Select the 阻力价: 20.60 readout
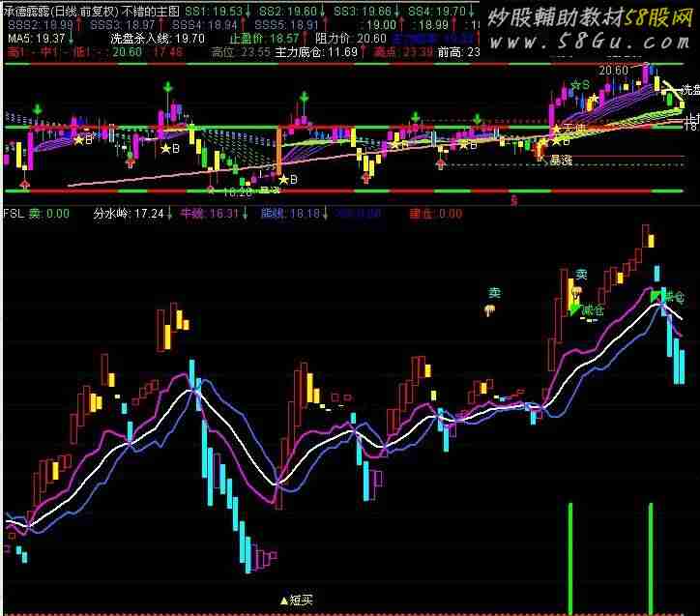This screenshot has width=700, height=616. pos(350,39)
